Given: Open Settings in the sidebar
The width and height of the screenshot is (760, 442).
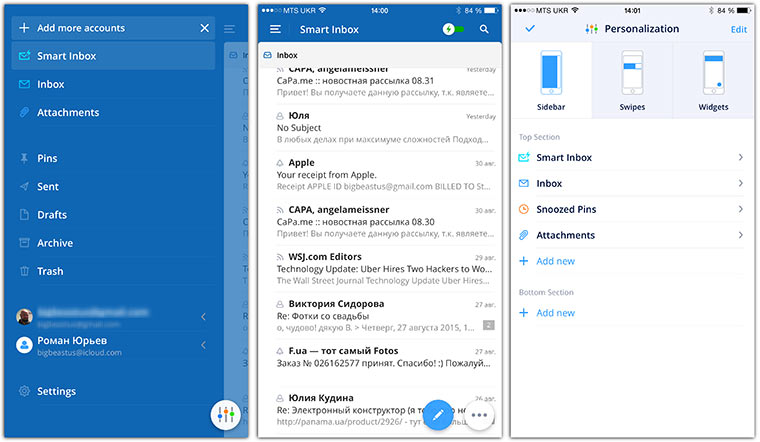Looking at the screenshot, I should tap(113, 391).
